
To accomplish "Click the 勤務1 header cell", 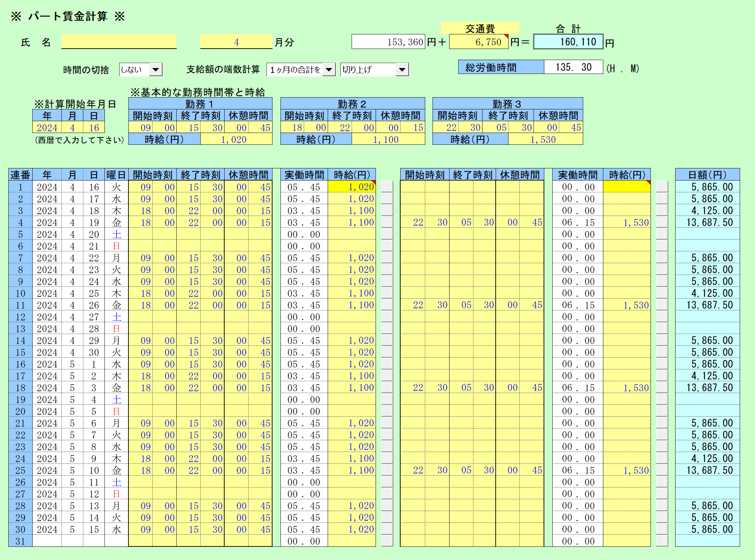I will (x=200, y=103).
